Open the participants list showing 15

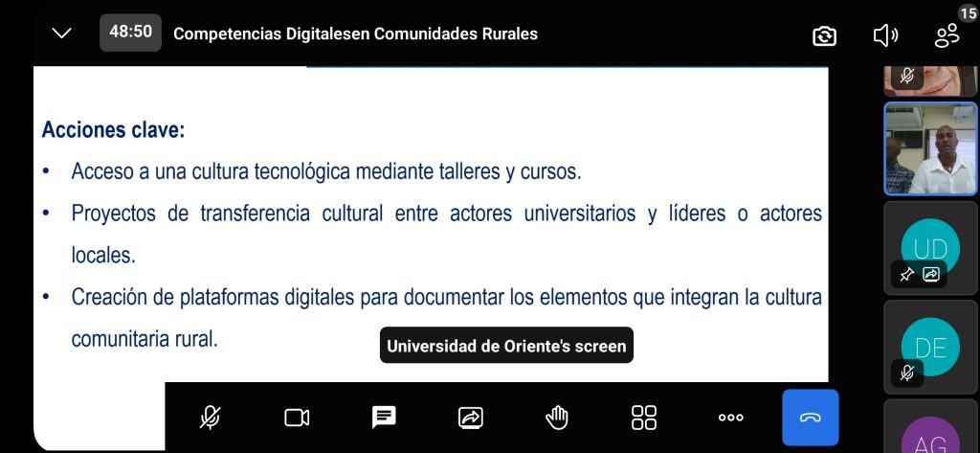[947, 35]
